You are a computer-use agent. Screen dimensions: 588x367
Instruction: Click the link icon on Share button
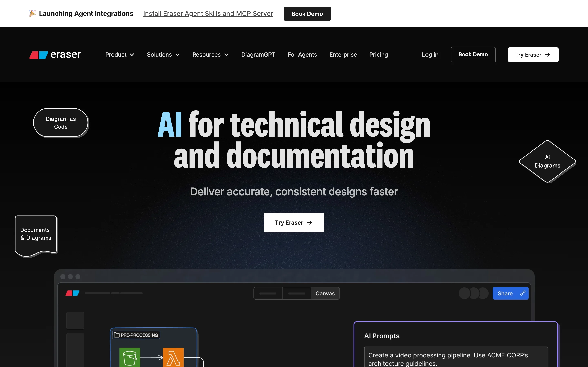[523, 293]
